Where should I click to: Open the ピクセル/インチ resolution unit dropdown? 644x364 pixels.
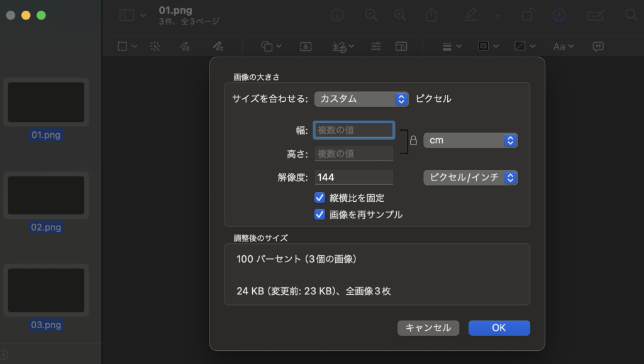coord(470,177)
